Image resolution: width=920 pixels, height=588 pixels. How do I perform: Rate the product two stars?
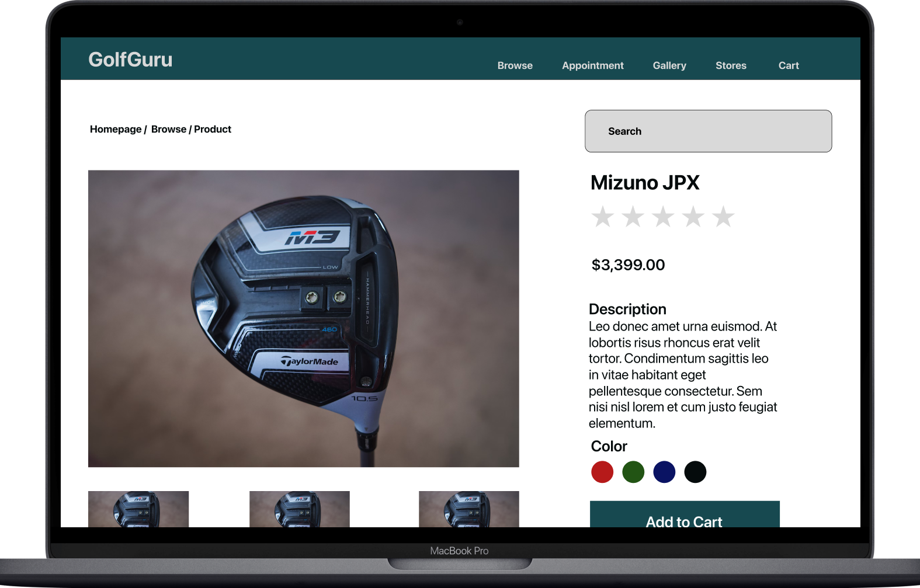pos(633,217)
